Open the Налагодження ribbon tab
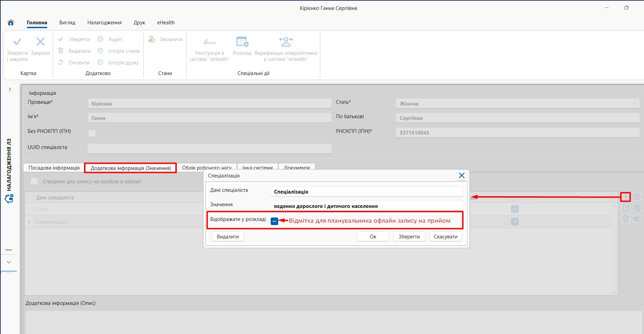The height and width of the screenshot is (334, 644). tap(104, 23)
